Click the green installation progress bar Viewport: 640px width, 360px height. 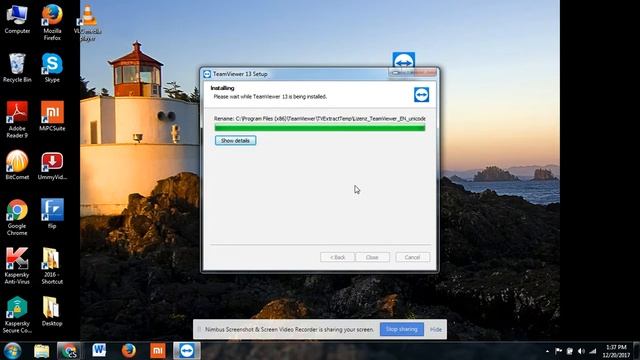320,128
